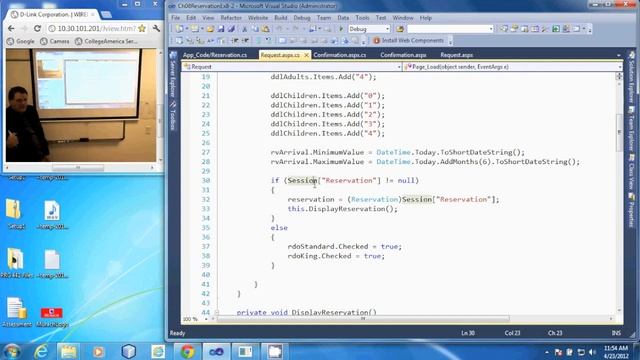Open the Window menu
The width and height of the screenshot is (640, 360).
403,18
